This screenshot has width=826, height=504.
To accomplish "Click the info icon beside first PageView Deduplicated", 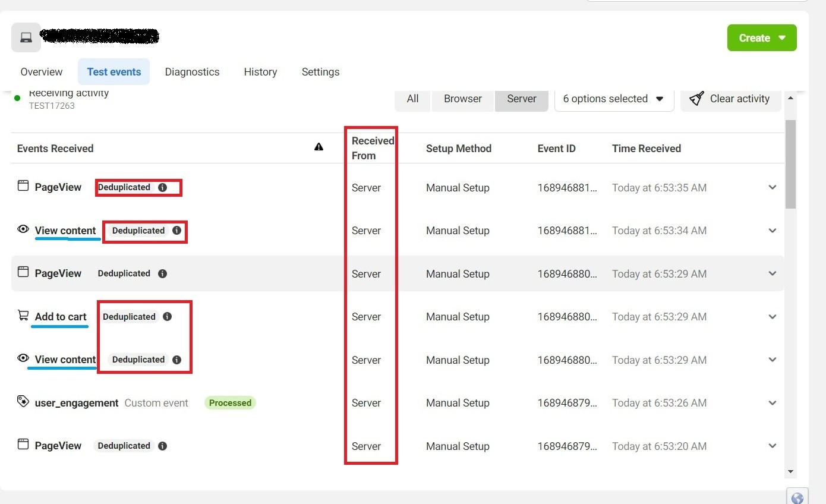I will pyautogui.click(x=163, y=187).
